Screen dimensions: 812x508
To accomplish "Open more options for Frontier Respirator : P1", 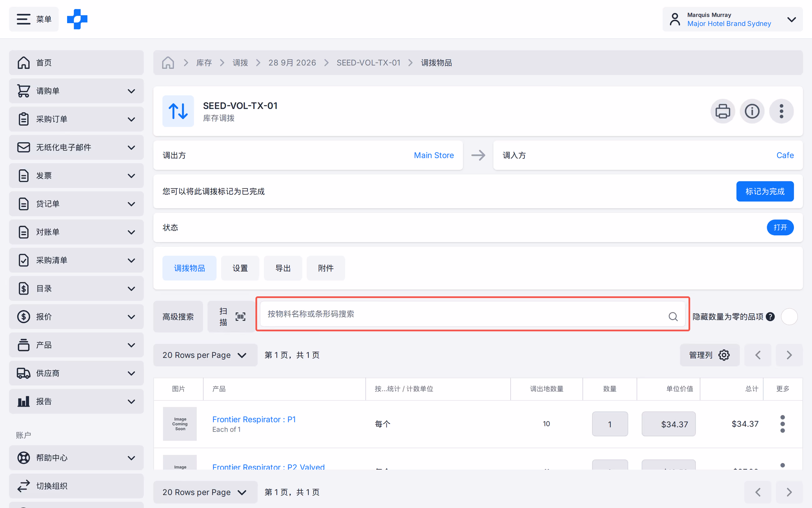I will [x=782, y=424].
